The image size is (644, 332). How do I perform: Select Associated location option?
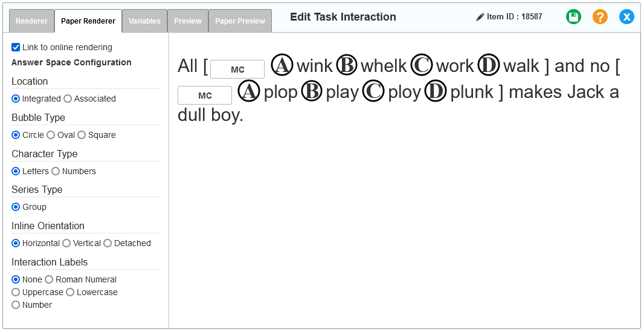point(68,99)
